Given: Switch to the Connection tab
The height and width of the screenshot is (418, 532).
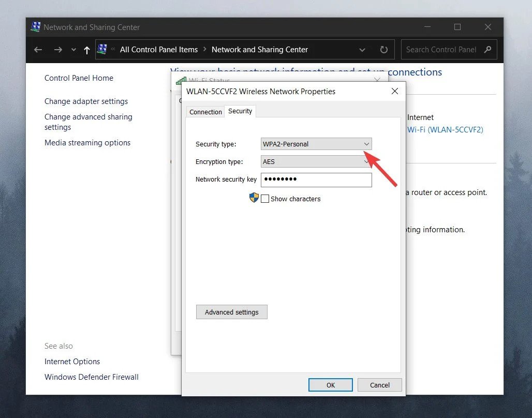Looking at the screenshot, I should 205,112.
